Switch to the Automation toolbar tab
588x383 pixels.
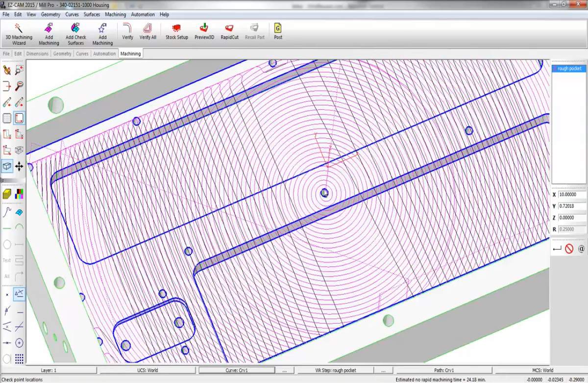(x=104, y=54)
